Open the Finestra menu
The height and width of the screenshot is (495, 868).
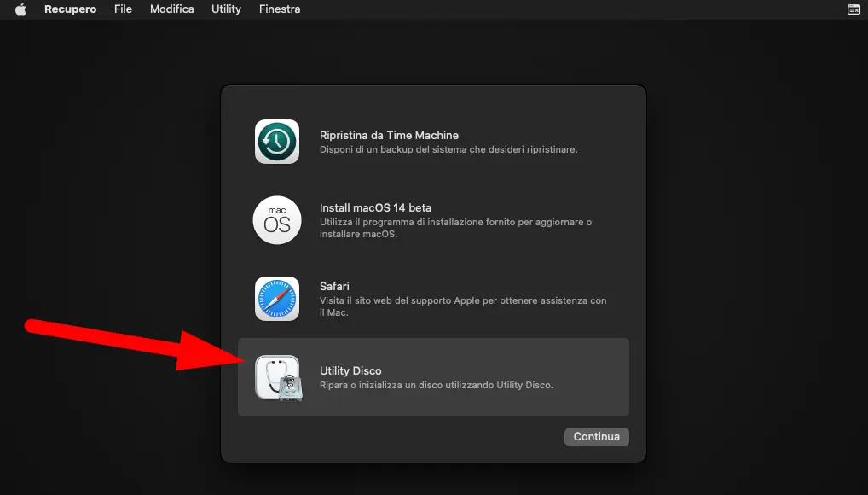click(280, 9)
